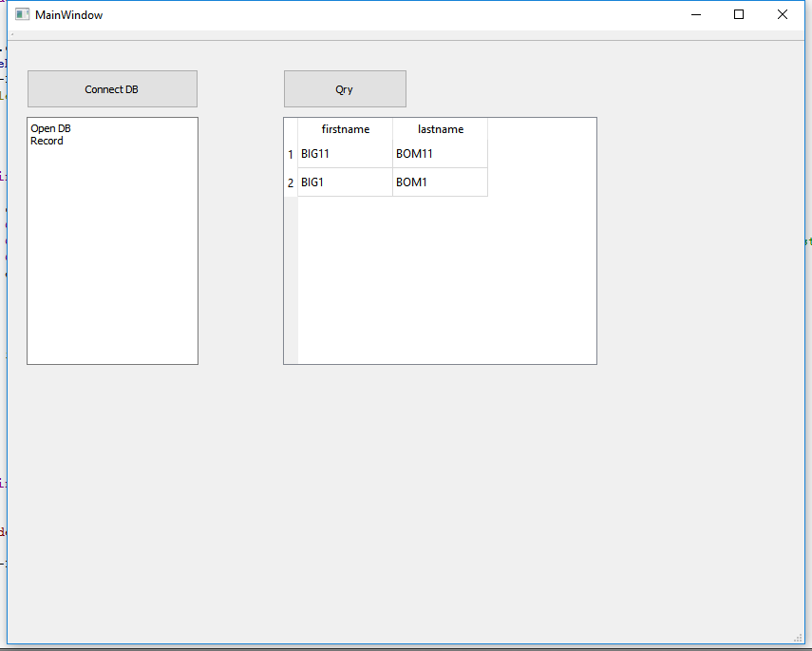Viewport: 812px width, 651px height.
Task: Close the MainWindow application
Action: point(782,14)
